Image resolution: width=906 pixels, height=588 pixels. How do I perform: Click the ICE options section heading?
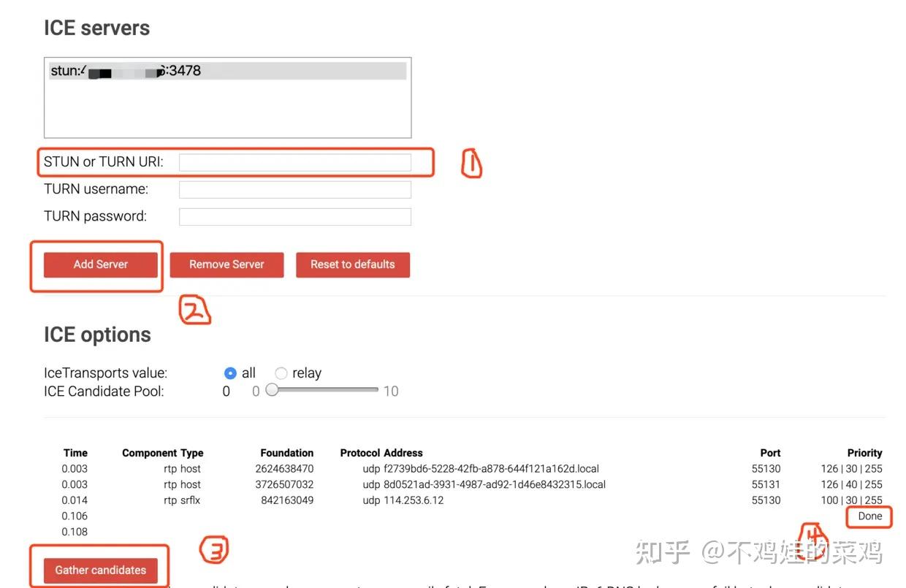pyautogui.click(x=97, y=335)
